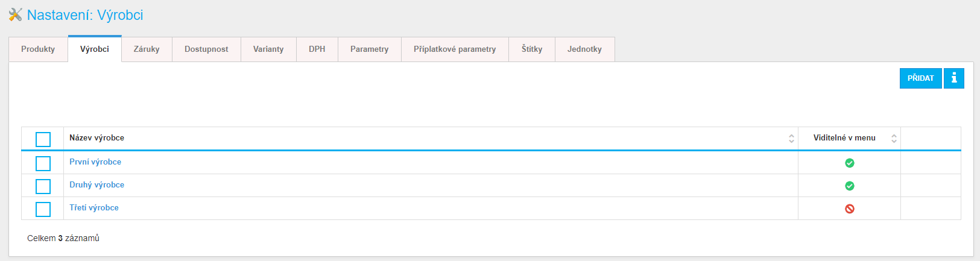
Task: Open the První výrobce link
Action: 95,162
